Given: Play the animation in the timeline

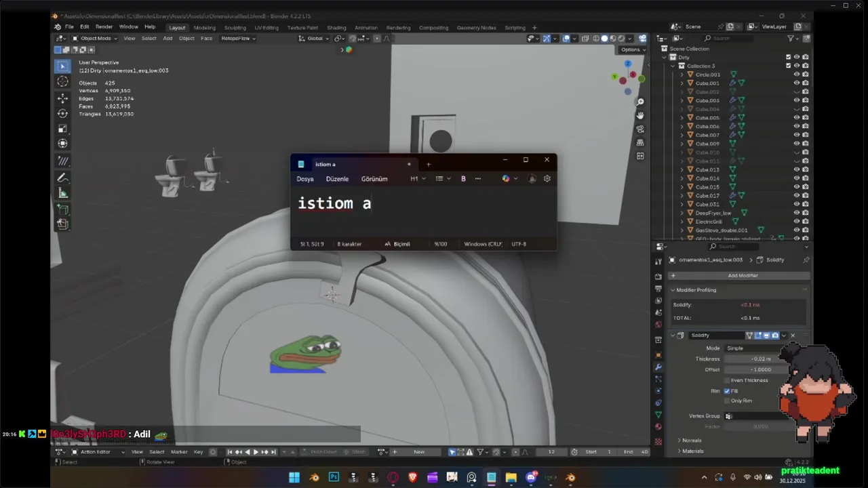Looking at the screenshot, I should pos(256,451).
